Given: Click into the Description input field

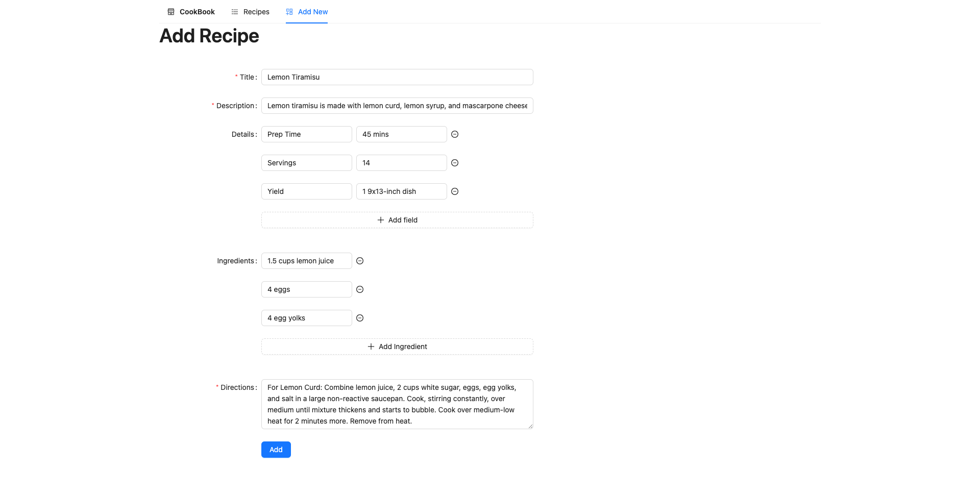Looking at the screenshot, I should coord(397,106).
